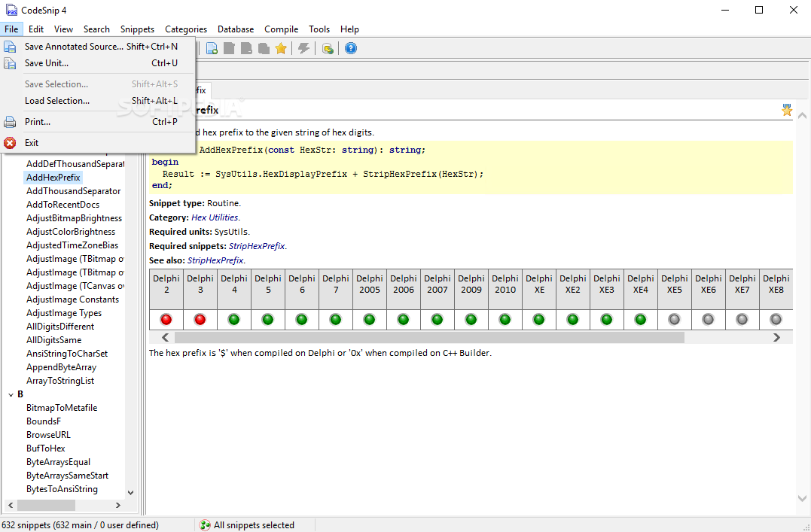Select BytesToAnsiString snippet

pyautogui.click(x=62, y=489)
